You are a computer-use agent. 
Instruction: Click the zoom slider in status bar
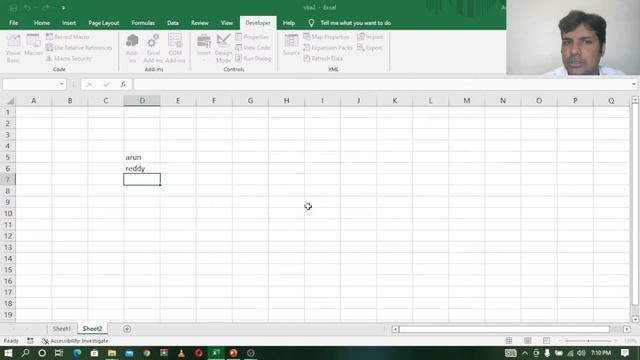[x=589, y=340]
